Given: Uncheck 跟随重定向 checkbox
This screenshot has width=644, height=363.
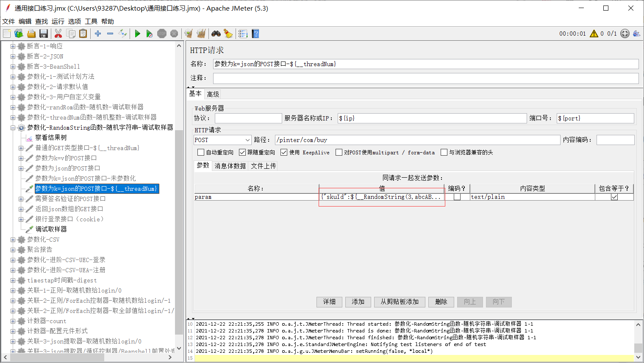Looking at the screenshot, I should point(242,152).
